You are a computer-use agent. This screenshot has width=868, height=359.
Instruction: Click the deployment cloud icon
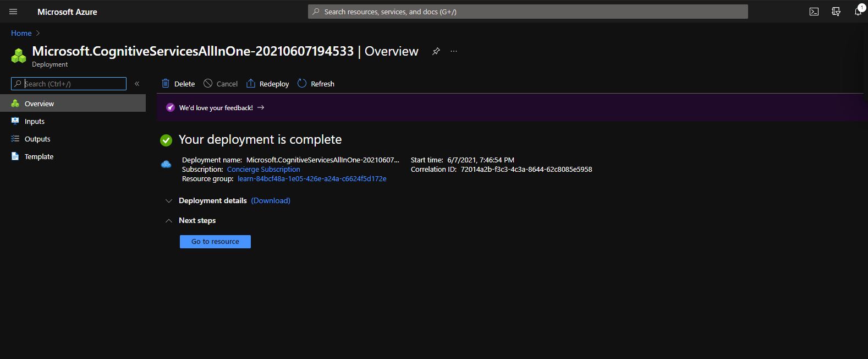(166, 164)
